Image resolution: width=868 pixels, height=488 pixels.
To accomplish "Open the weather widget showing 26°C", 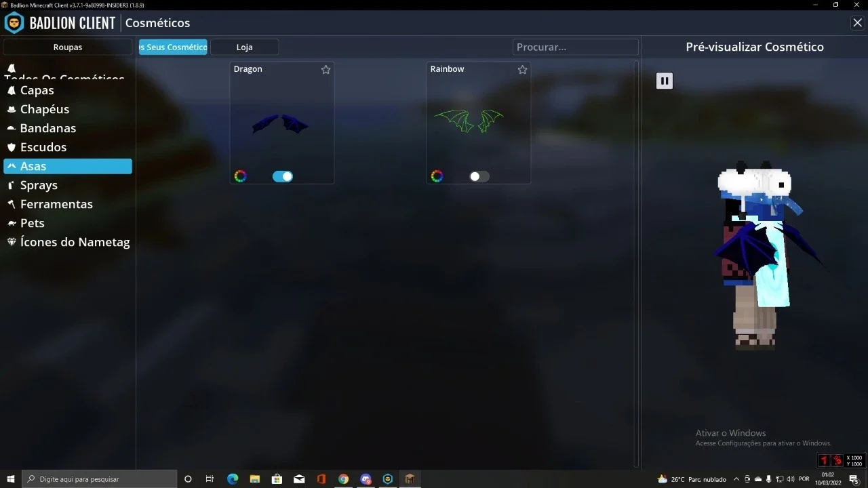I will 692,479.
